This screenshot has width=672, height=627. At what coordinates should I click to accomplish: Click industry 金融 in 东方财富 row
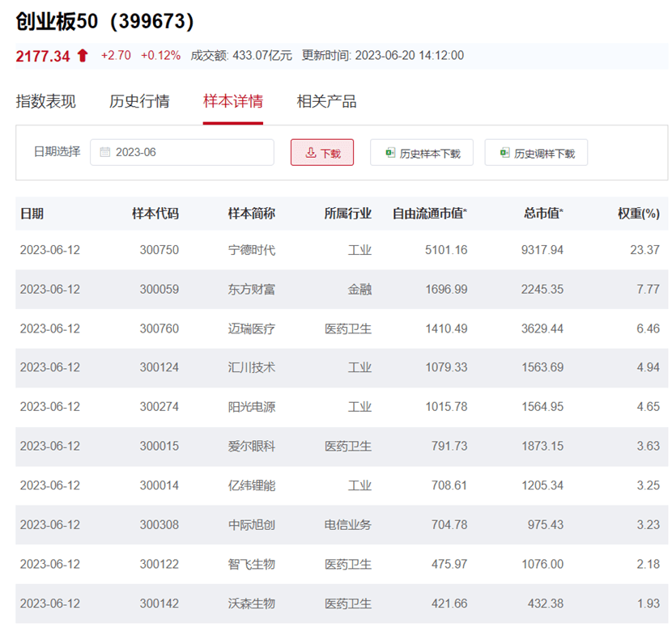pos(359,290)
